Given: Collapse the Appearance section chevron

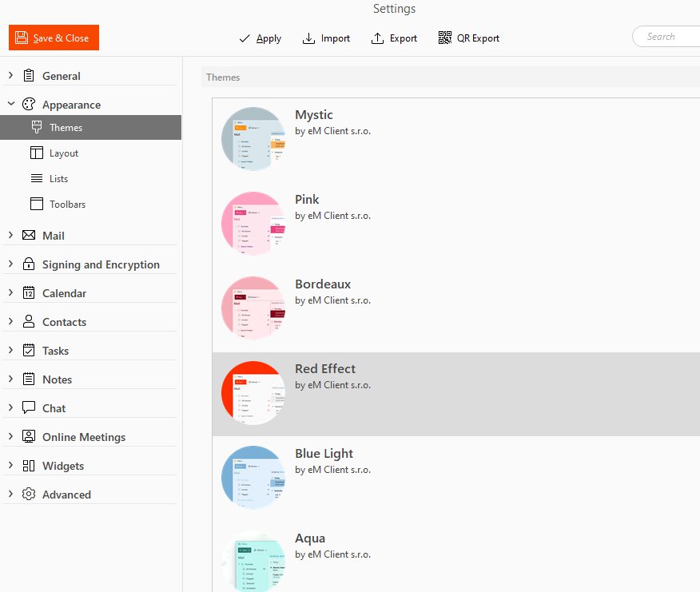Looking at the screenshot, I should pos(10,105).
